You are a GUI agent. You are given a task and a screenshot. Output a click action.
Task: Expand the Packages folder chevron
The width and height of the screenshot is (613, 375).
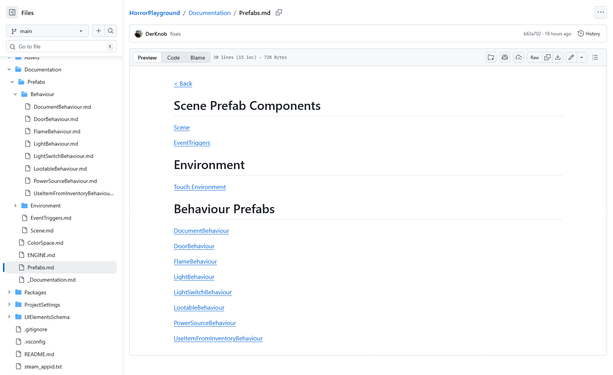9,292
